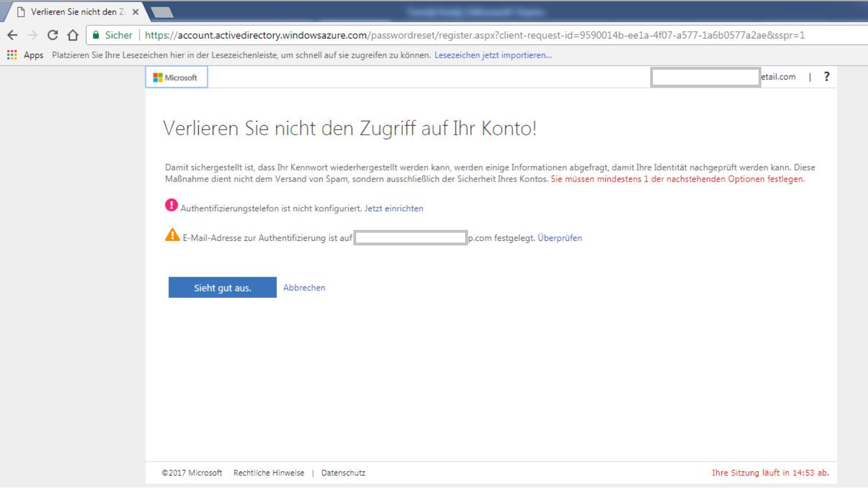
Task: Open the Datenschutz footer link
Action: tap(344, 472)
